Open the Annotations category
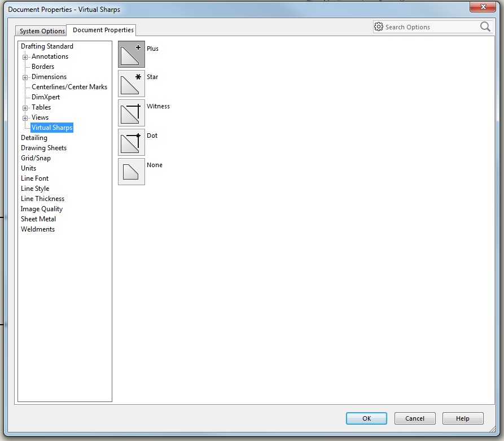504x441 pixels. coord(50,56)
